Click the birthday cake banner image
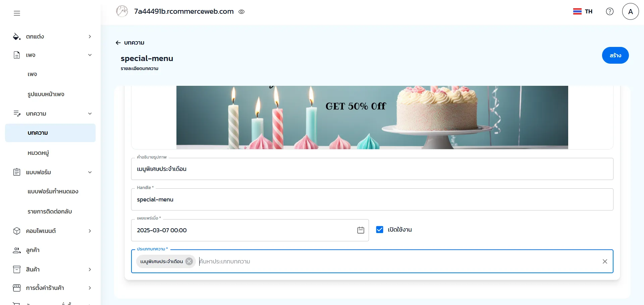The image size is (644, 305). [372, 117]
